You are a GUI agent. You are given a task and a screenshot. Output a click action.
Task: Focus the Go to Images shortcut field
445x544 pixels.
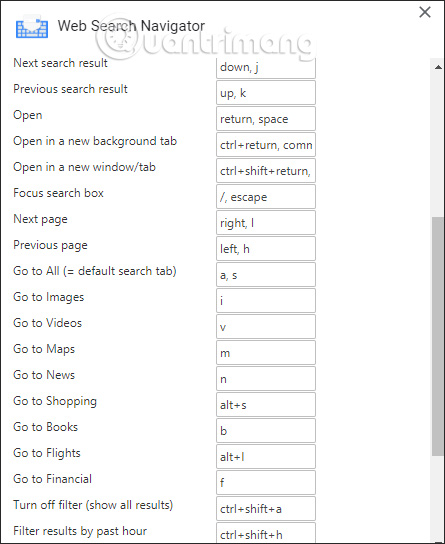[266, 301]
